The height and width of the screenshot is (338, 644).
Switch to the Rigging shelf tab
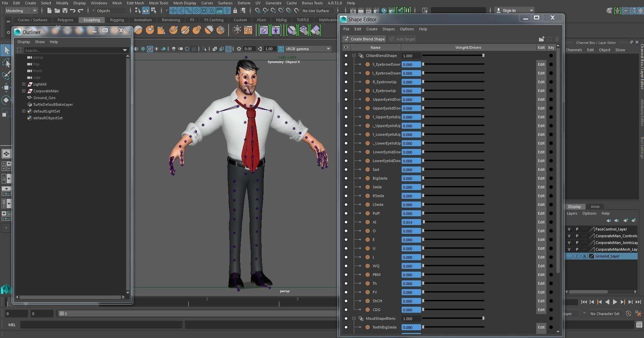117,20
